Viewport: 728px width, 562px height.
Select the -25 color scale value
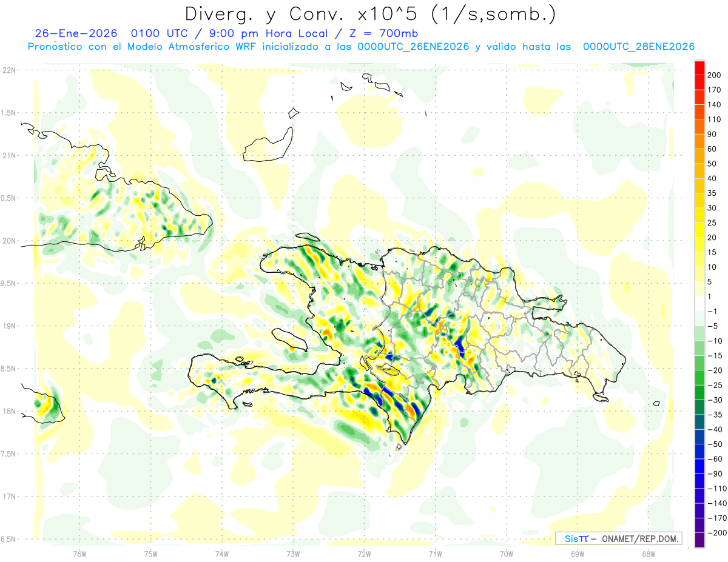click(716, 385)
